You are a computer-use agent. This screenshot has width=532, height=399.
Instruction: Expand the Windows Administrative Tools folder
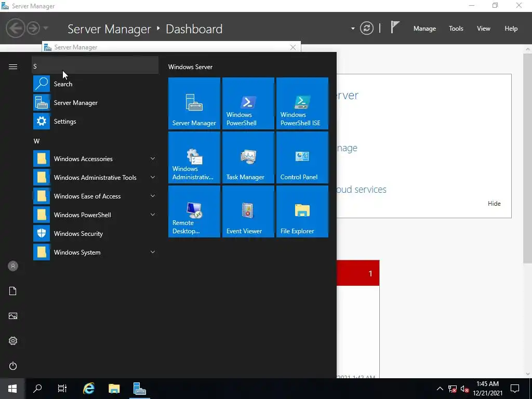(96, 177)
